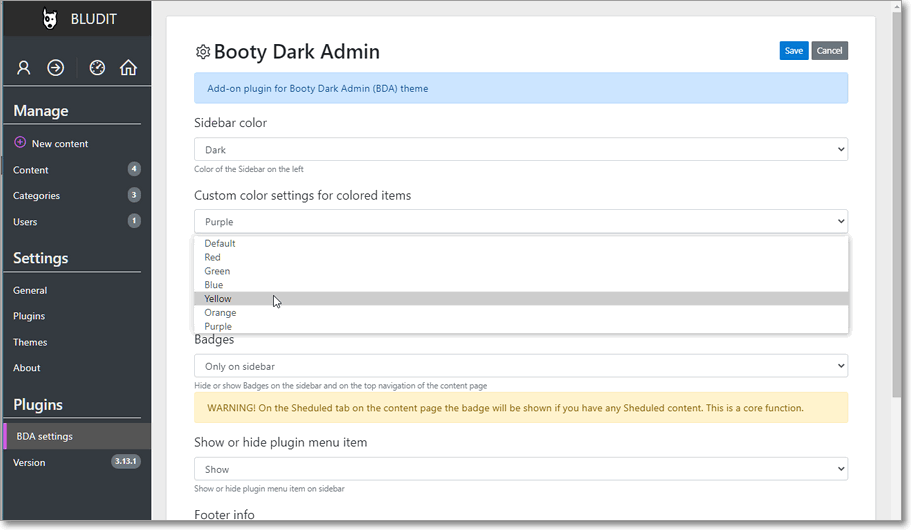This screenshot has height=530, width=911.
Task: Open the Categories menu item
Action: tap(36, 196)
